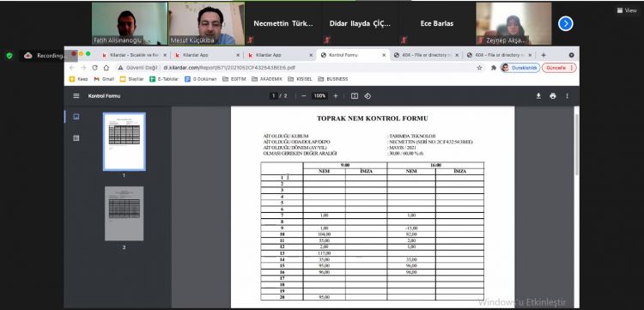Show document outline in PDF sidebar
The height and width of the screenshot is (310, 644).
pos(76,138)
